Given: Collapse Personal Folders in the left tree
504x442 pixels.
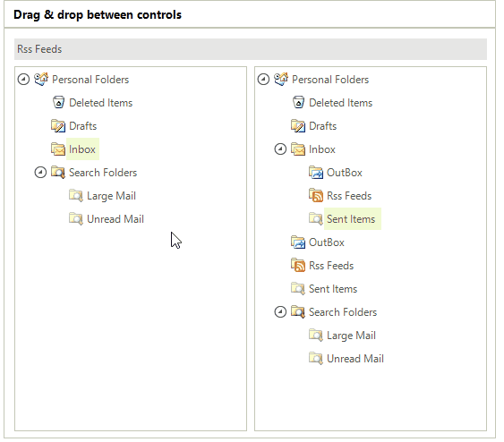Looking at the screenshot, I should pos(23,79).
